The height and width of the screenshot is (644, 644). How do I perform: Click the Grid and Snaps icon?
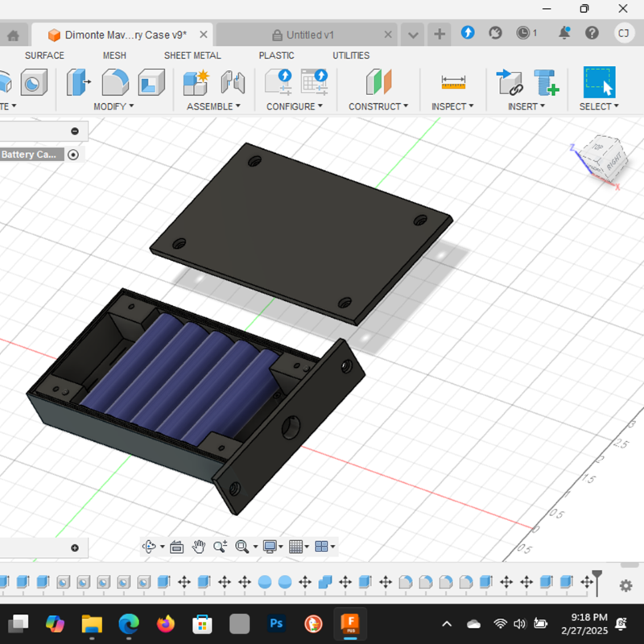[x=295, y=547]
